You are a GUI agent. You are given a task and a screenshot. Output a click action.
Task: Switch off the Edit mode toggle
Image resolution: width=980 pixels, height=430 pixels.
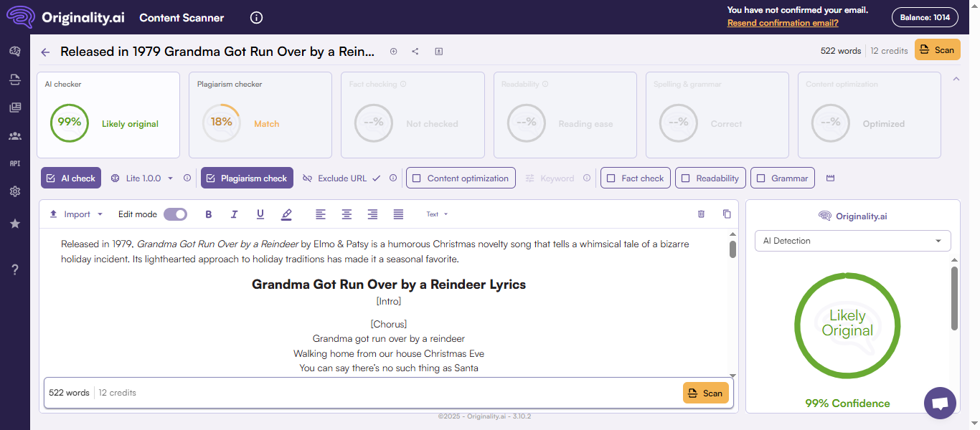(x=175, y=214)
